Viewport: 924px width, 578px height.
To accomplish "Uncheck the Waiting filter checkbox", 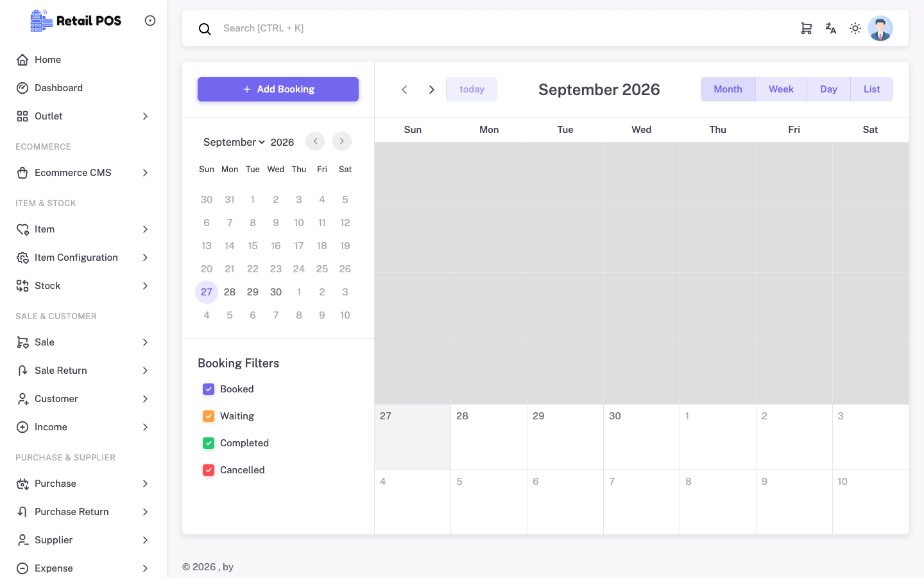I will point(209,416).
